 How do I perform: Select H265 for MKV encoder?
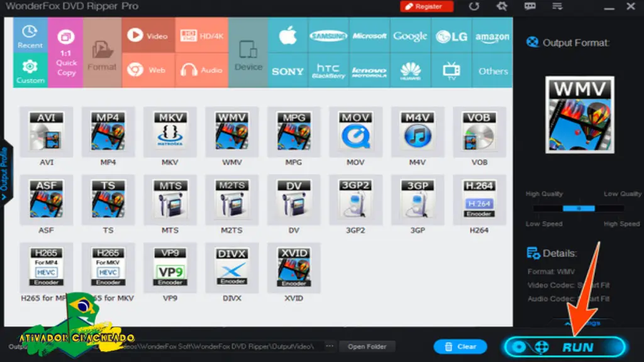(108, 268)
